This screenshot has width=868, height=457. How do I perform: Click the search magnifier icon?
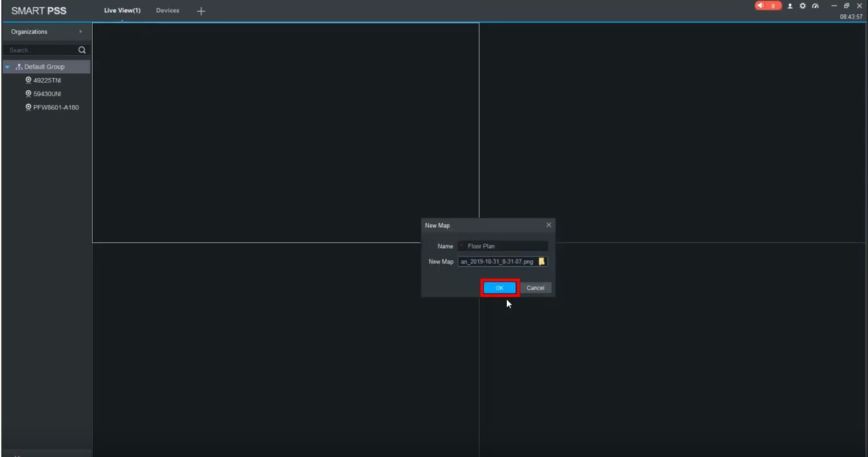click(x=83, y=50)
